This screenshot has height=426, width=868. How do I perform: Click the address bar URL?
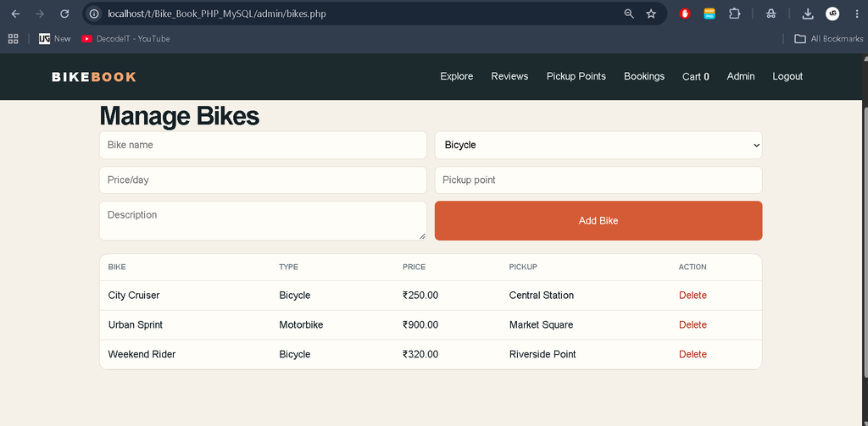coord(216,14)
